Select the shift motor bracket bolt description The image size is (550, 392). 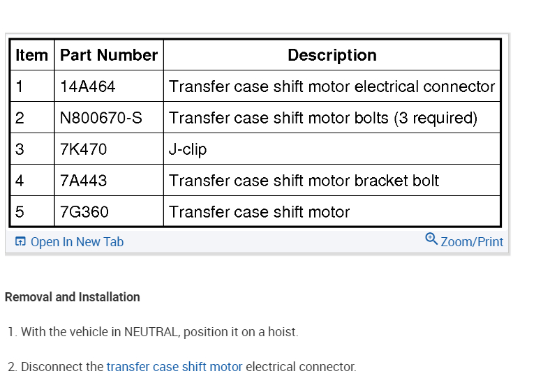click(304, 181)
